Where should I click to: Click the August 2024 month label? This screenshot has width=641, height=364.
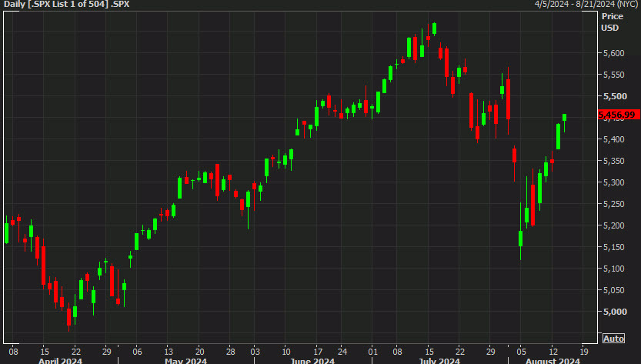pos(553,361)
